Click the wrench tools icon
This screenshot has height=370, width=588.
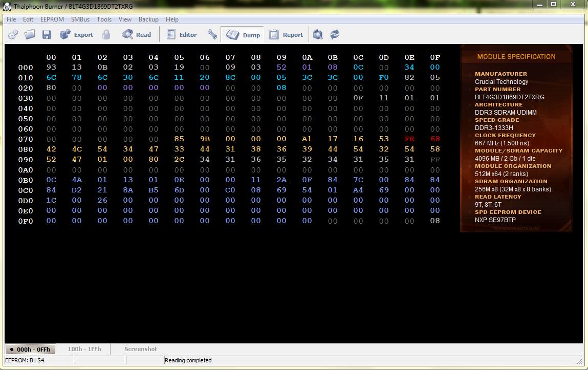[x=212, y=34]
